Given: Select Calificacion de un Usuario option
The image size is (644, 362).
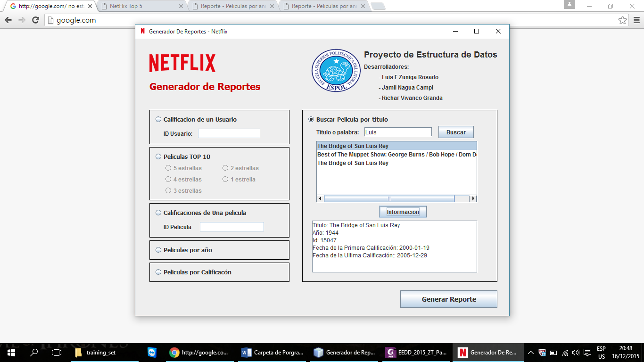Looking at the screenshot, I should click(x=158, y=119).
